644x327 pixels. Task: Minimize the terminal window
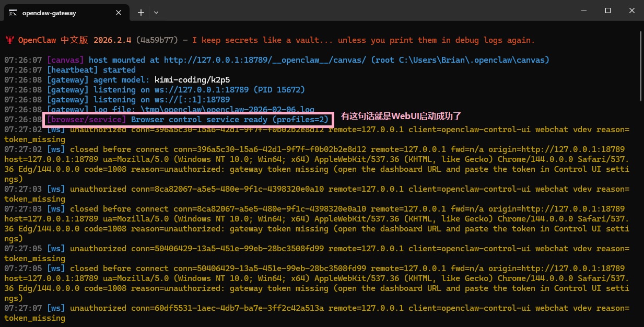[583, 10]
